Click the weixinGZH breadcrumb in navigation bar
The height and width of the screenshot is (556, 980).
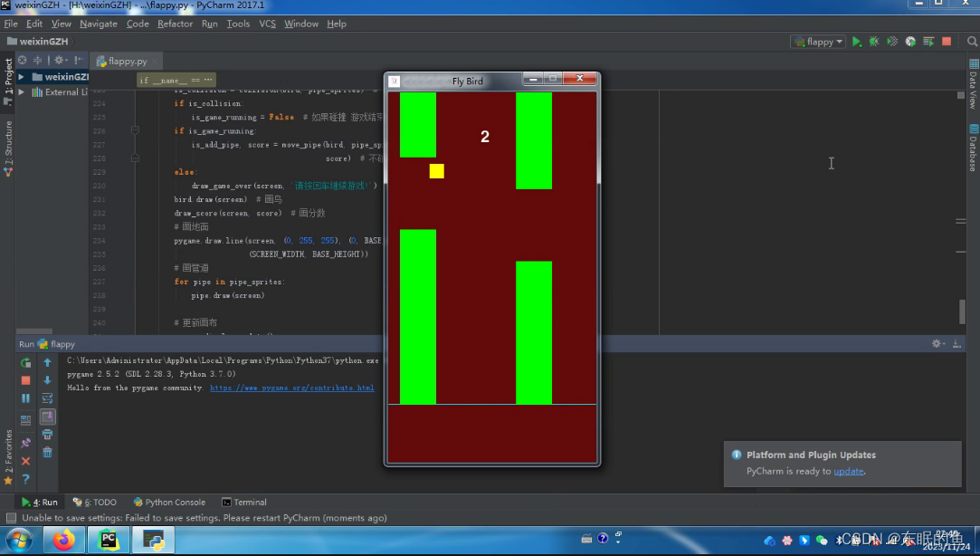coord(37,42)
